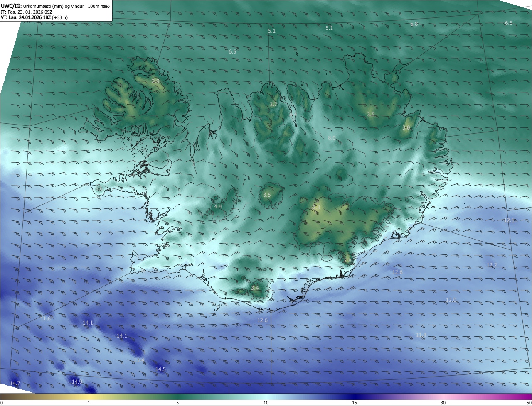Select the 11.6 value label in the southwest

45,318
